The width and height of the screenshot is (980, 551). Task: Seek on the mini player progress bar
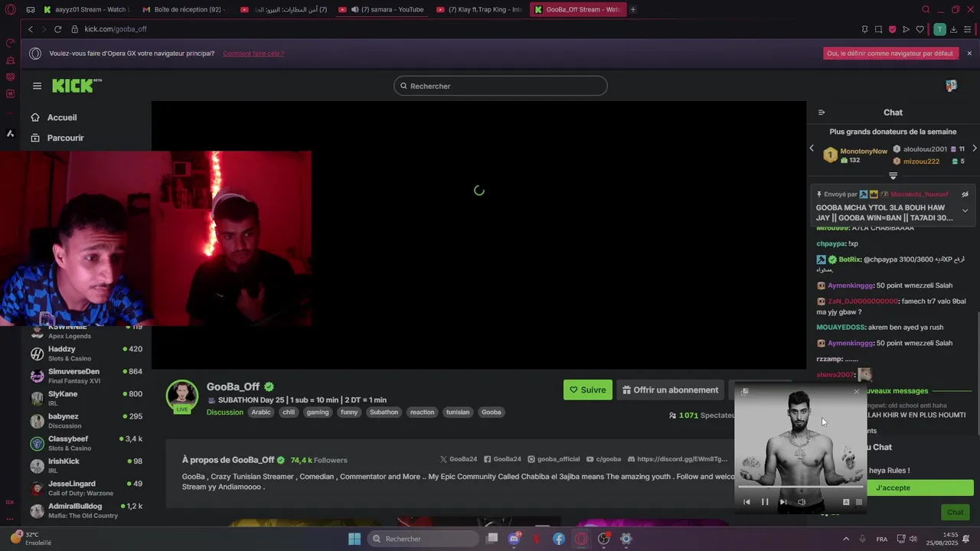[x=800, y=487]
